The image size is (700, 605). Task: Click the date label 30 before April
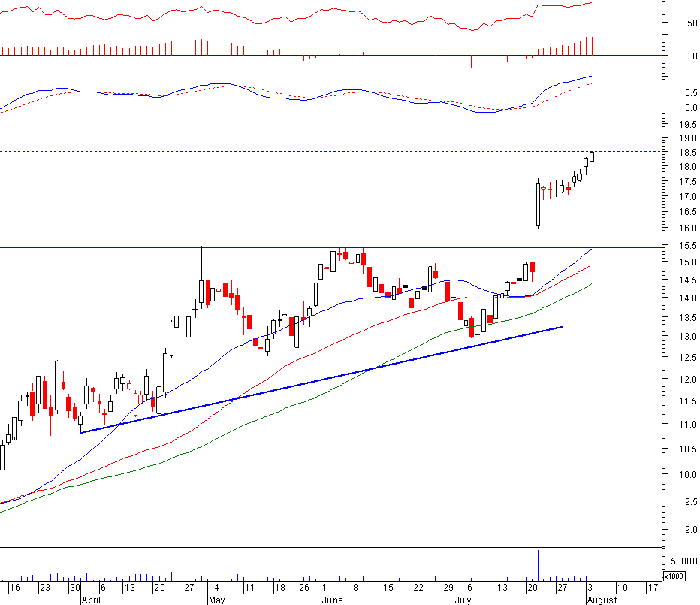pos(74,588)
